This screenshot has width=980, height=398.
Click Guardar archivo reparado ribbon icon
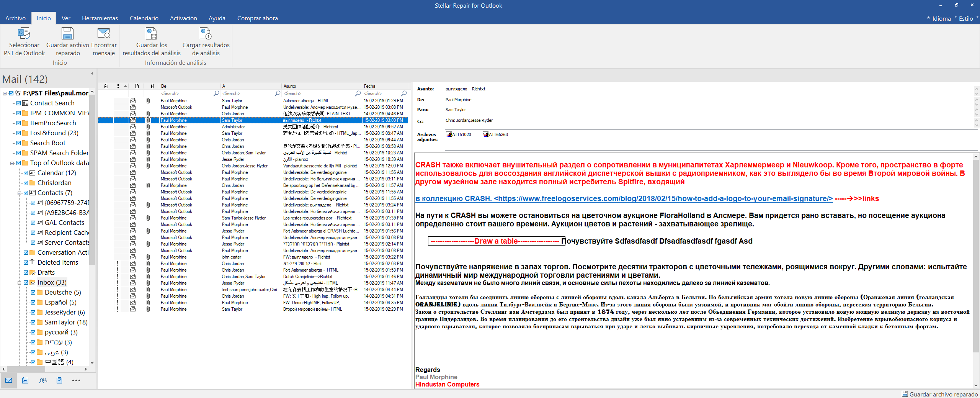pyautogui.click(x=67, y=34)
